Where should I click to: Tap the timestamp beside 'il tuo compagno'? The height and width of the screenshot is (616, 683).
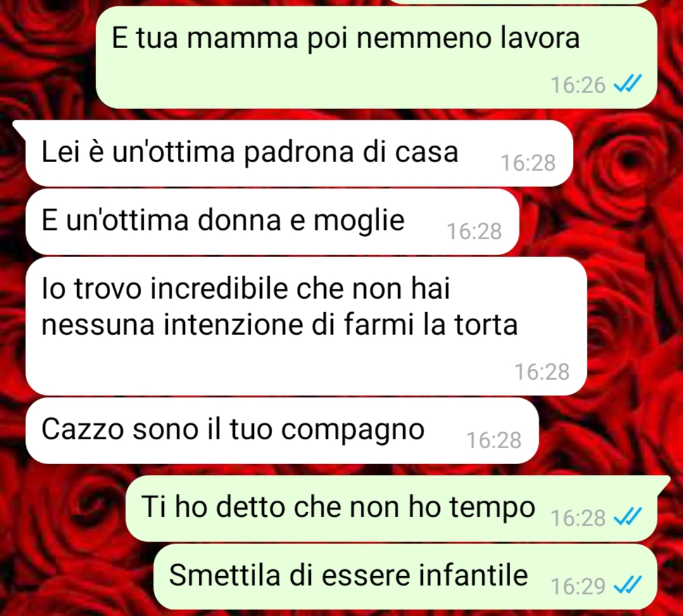494,440
